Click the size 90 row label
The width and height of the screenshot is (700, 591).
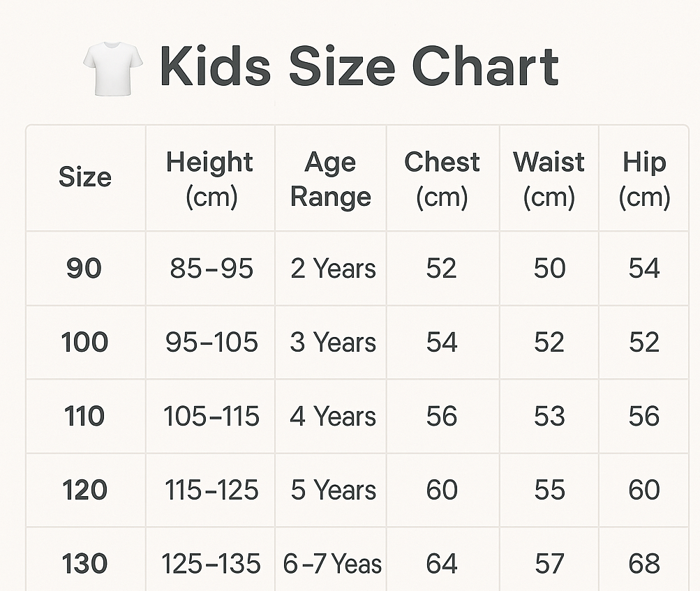(x=84, y=269)
